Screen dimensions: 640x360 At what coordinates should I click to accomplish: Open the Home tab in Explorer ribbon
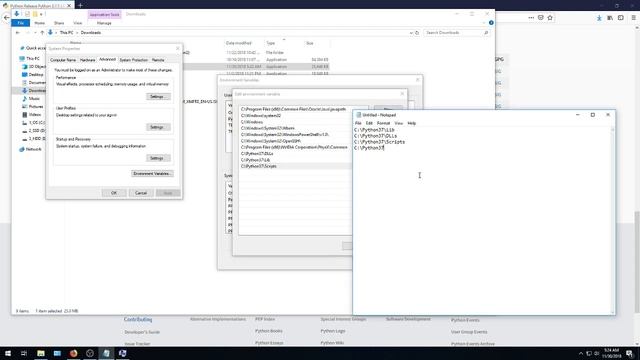coord(40,23)
